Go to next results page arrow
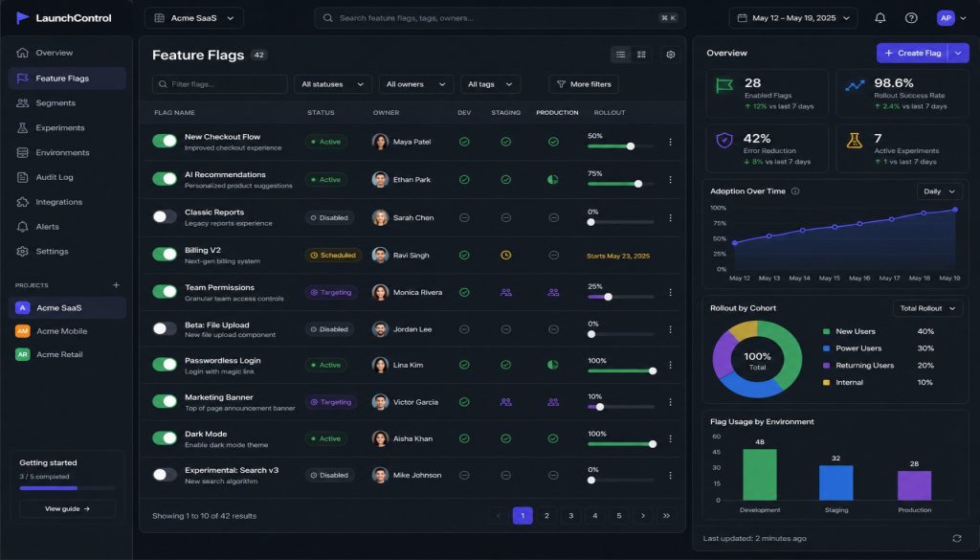This screenshot has height=560, width=980. (x=642, y=516)
